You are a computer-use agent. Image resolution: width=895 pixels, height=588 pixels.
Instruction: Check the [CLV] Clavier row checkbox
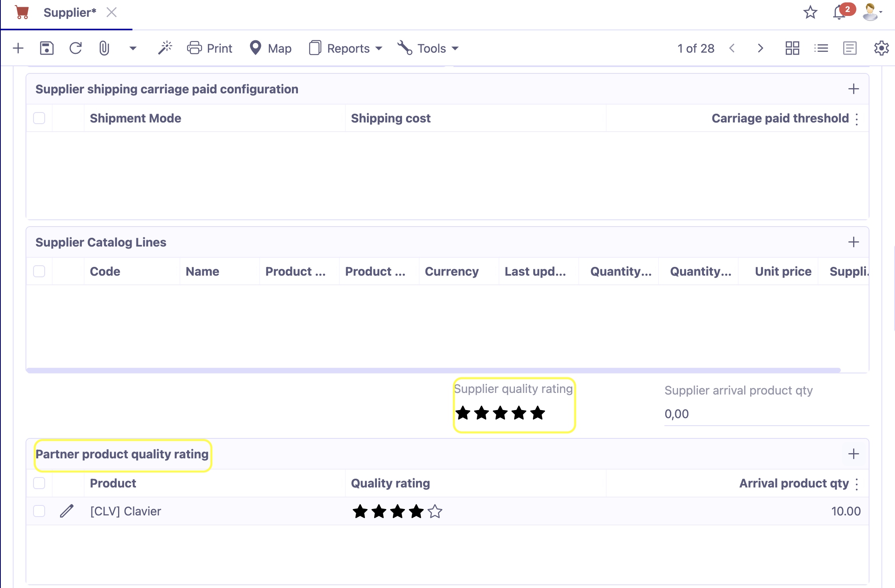(39, 511)
